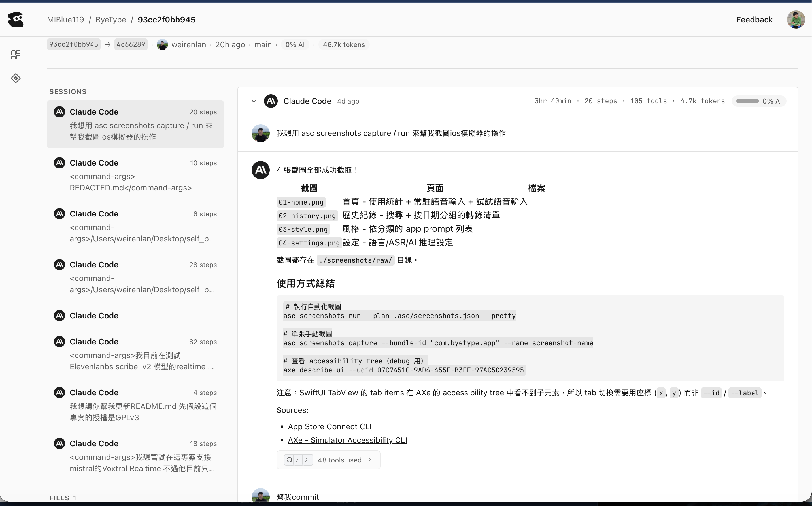Collapse the Claude Code session via its chevron

coord(254,101)
